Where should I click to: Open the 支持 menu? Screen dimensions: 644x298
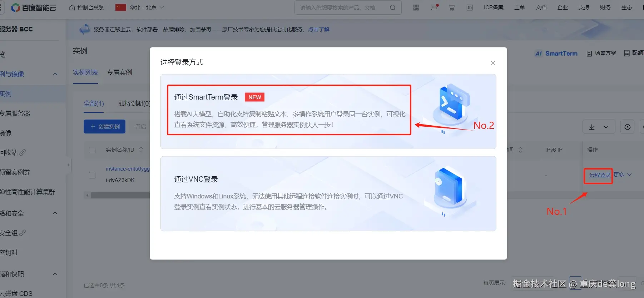[584, 7]
